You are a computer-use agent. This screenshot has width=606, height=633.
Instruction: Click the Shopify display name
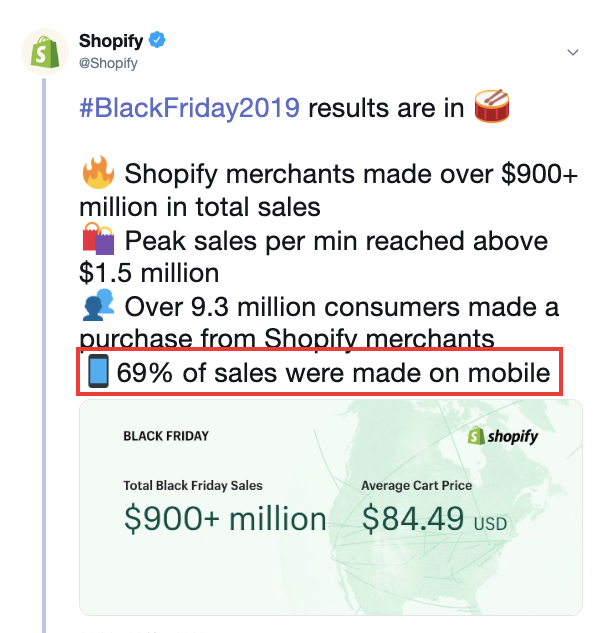pos(111,41)
